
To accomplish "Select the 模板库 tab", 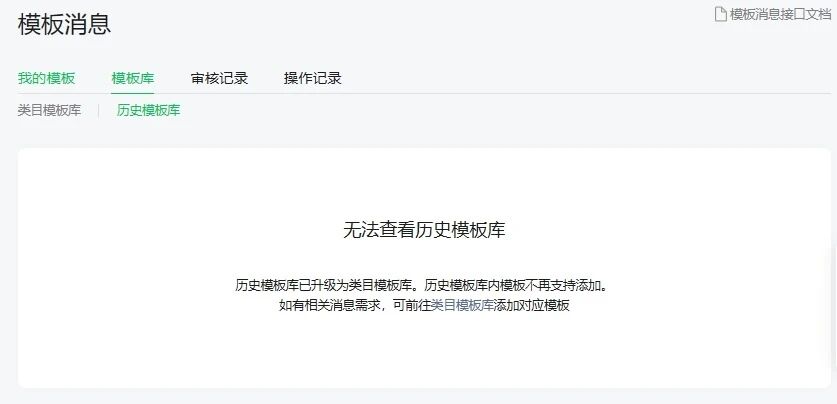I will tap(133, 78).
